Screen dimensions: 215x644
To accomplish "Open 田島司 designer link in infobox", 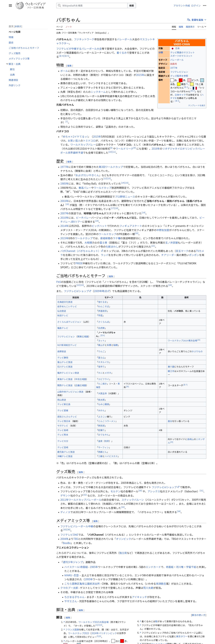I will pyautogui.click(x=173, y=64).
